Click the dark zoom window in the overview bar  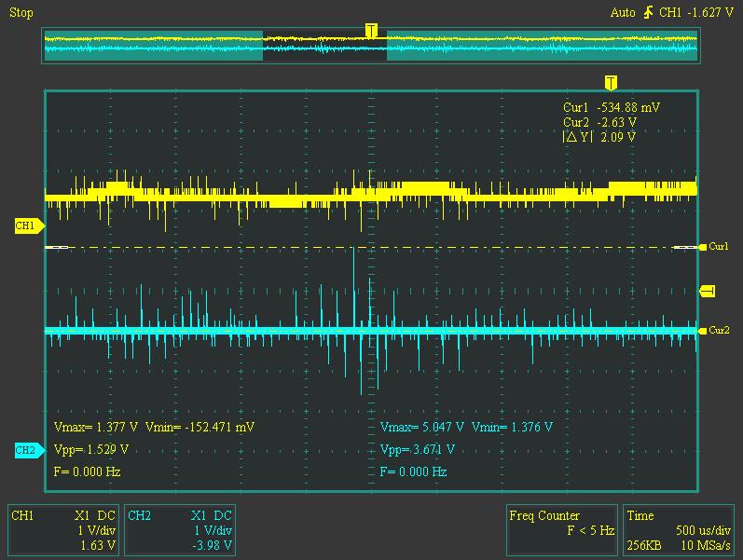[x=324, y=46]
